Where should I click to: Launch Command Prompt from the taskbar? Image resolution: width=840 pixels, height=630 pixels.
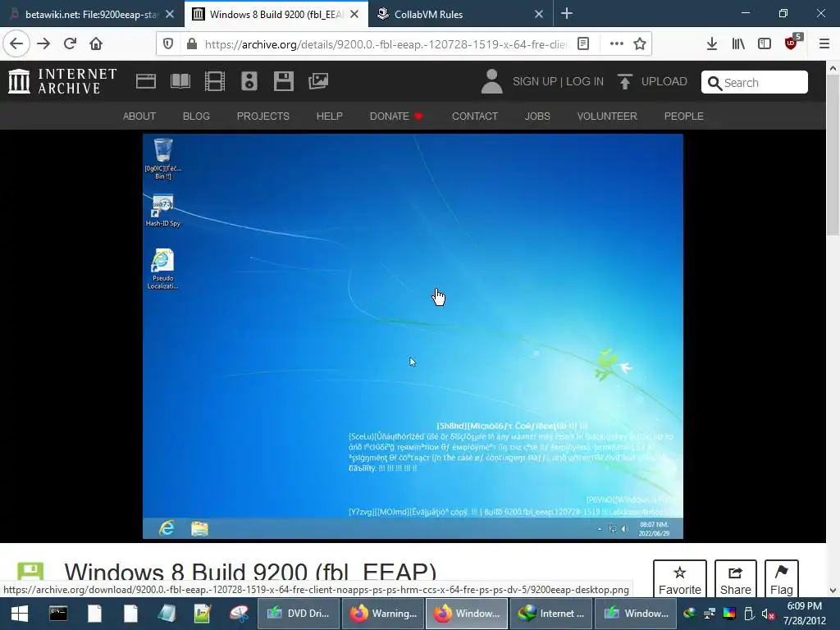(58, 614)
